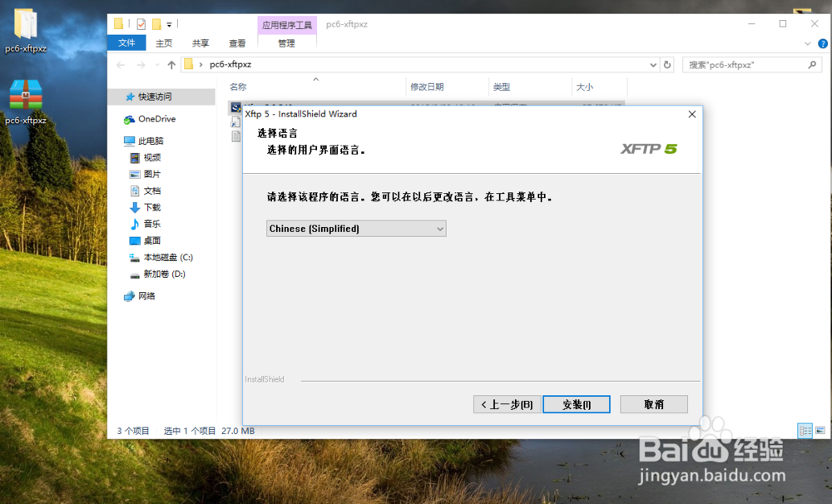The image size is (832, 504).
Task: Open the Chinese (Simplified) language dropdown
Action: click(356, 229)
